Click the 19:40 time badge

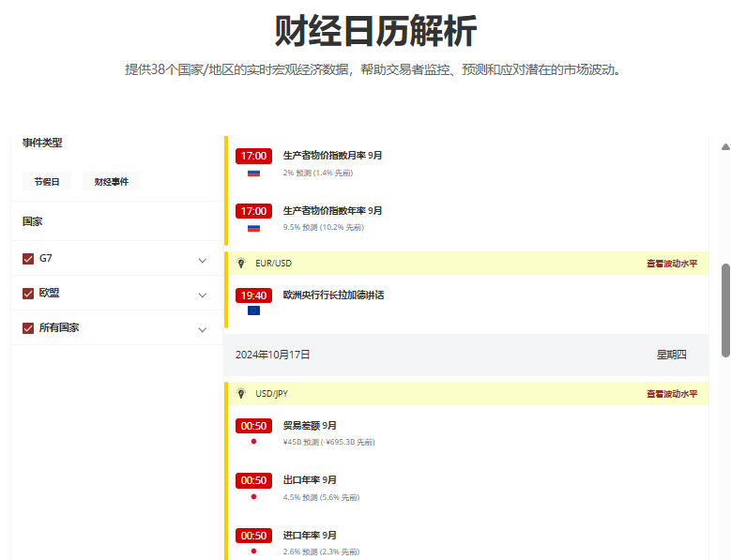(253, 295)
